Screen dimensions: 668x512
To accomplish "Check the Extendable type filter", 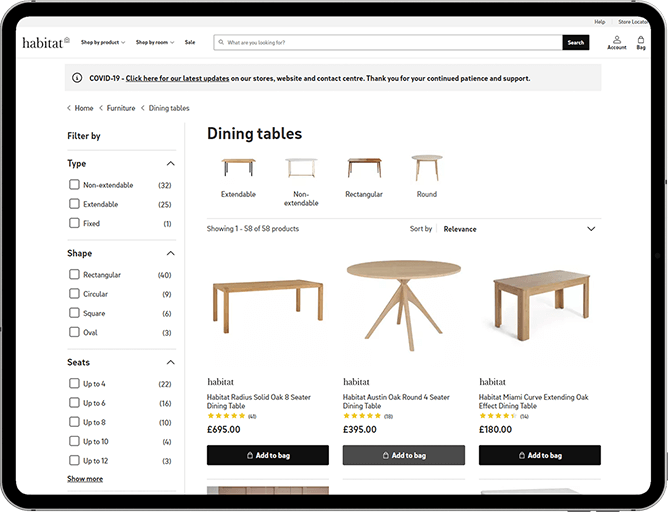I will tap(74, 204).
